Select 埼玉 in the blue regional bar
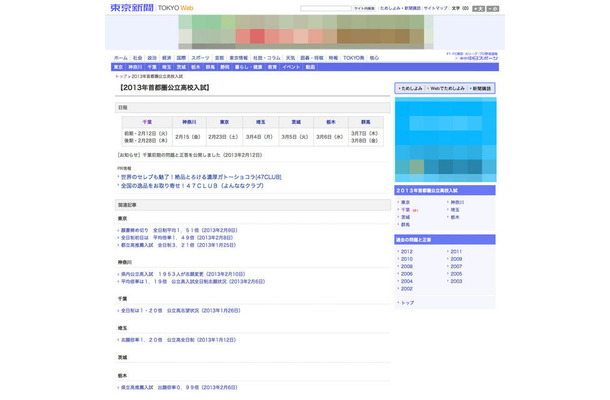Image resolution: width=610 pixels, height=400 pixels. [167, 67]
